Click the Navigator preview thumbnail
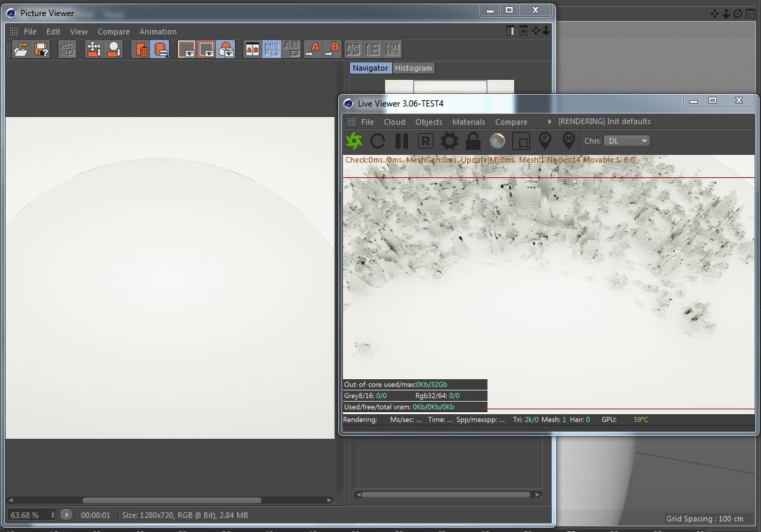This screenshot has width=761, height=532. (450, 87)
